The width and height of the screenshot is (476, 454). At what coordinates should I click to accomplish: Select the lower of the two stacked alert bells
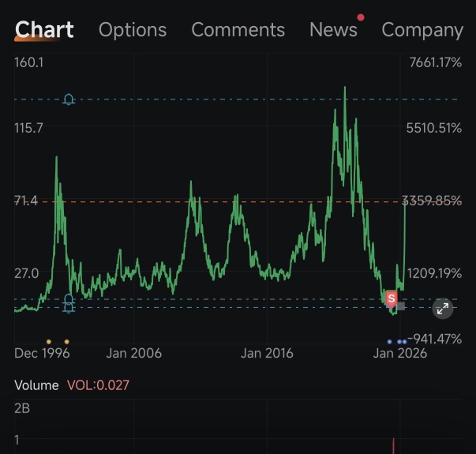coord(69,308)
